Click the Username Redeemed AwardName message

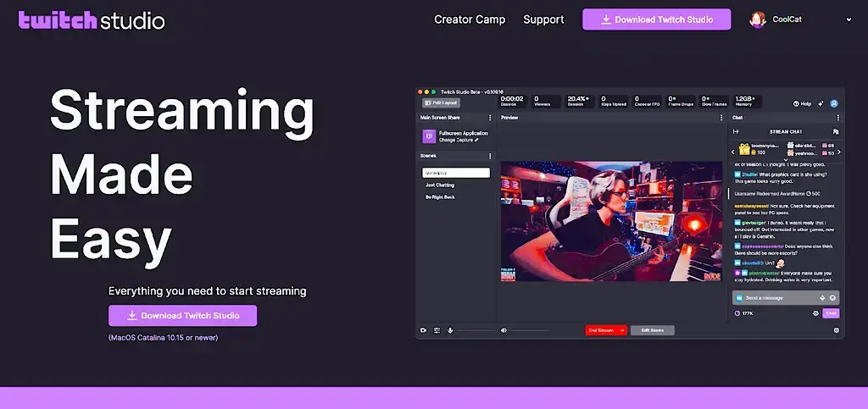(777, 193)
